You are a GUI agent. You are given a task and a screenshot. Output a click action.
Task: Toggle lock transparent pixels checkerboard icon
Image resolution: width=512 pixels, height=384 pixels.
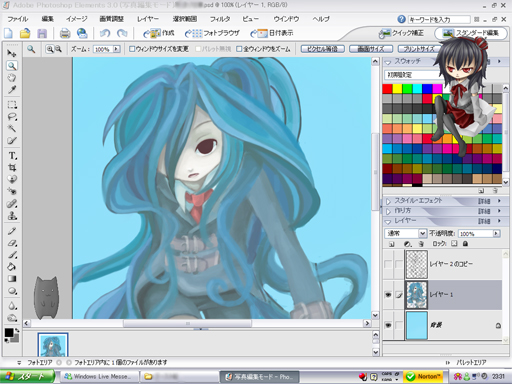coord(454,244)
